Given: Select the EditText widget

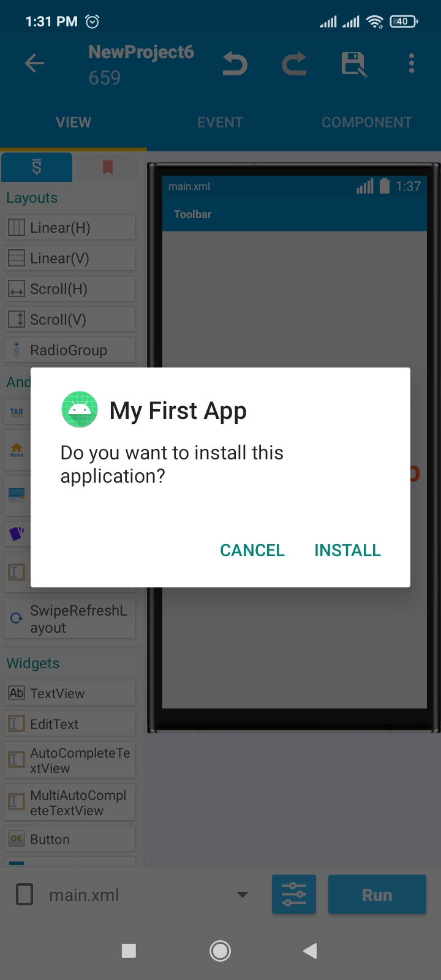Looking at the screenshot, I should pos(70,723).
